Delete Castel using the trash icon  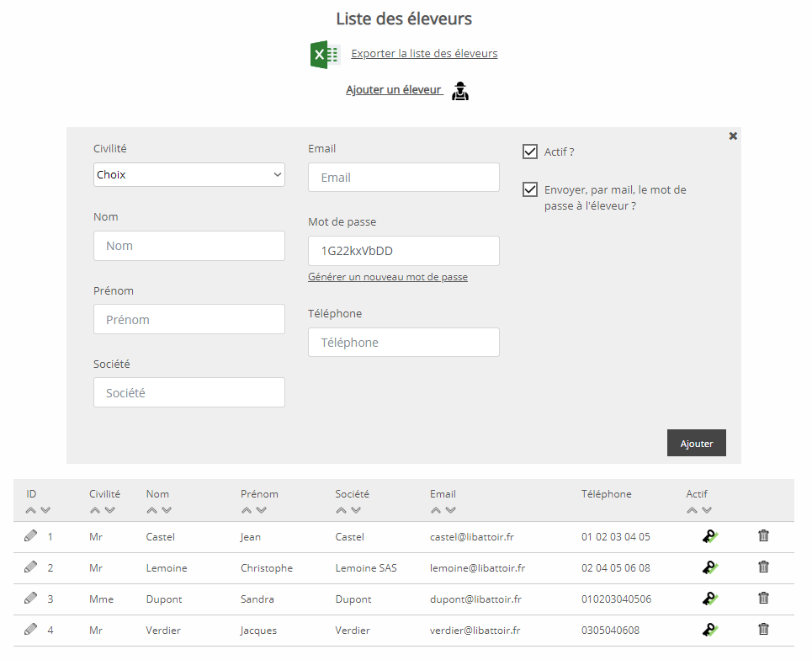(763, 535)
